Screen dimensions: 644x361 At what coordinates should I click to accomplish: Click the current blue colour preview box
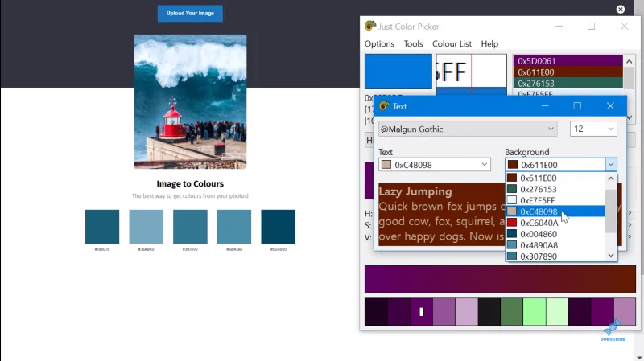pyautogui.click(x=398, y=72)
